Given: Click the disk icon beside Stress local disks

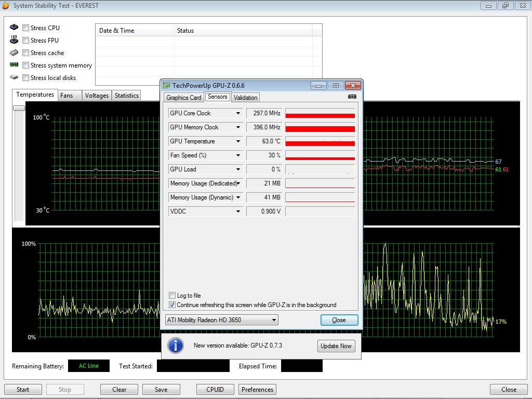Looking at the screenshot, I should click(x=14, y=77).
